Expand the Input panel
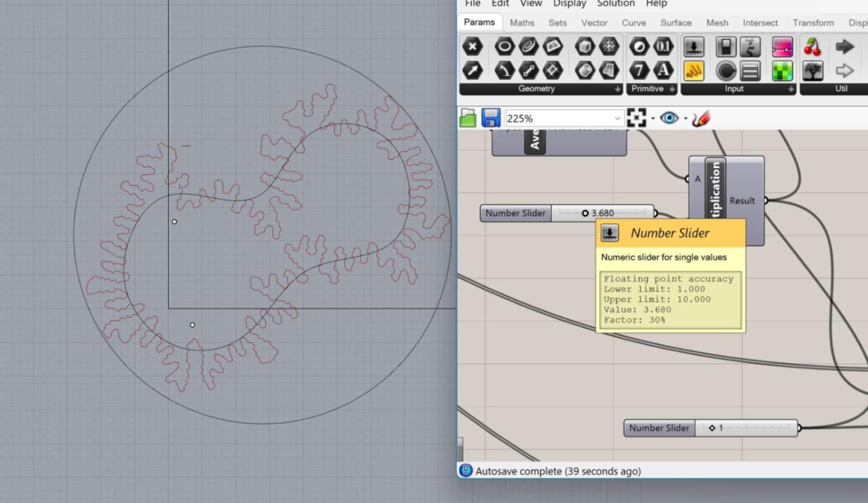The height and width of the screenshot is (503, 868). (x=791, y=89)
